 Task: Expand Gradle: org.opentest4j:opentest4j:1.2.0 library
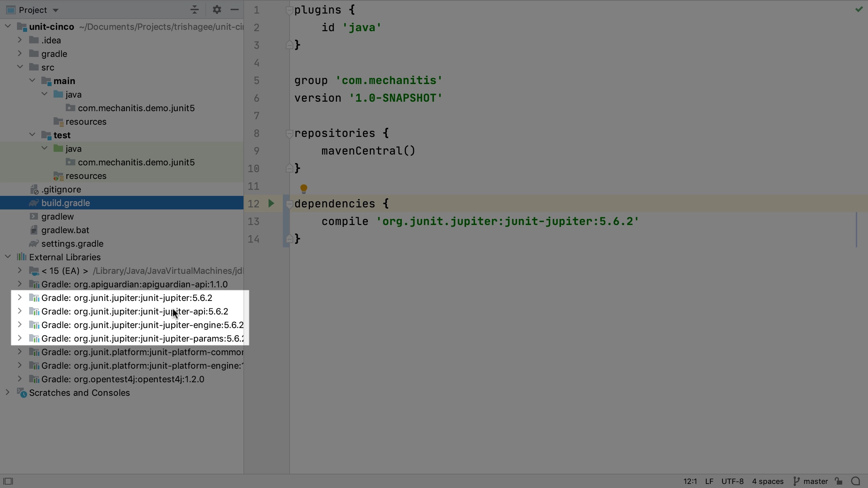coord(20,379)
